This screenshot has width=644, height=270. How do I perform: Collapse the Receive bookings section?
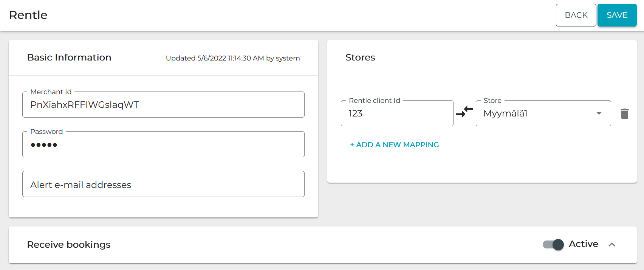612,245
